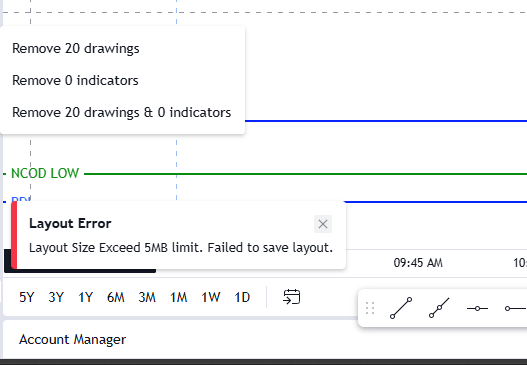Choose Remove 20 drawings & 0 indicators

122,112
